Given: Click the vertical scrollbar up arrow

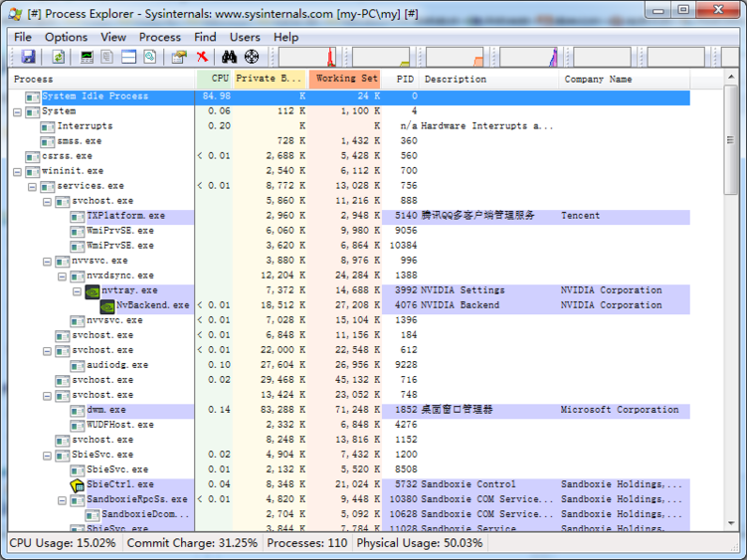Looking at the screenshot, I should 731,77.
